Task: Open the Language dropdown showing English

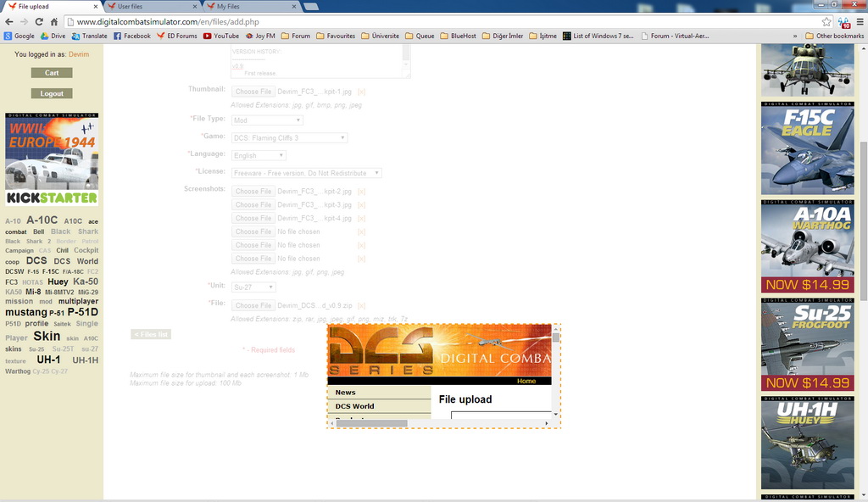Action: tap(259, 156)
